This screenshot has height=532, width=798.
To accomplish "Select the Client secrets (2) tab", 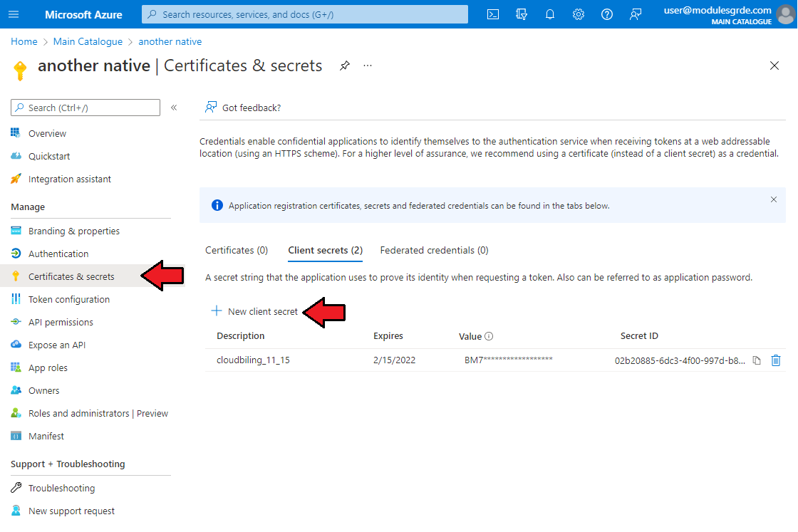I will [x=325, y=250].
